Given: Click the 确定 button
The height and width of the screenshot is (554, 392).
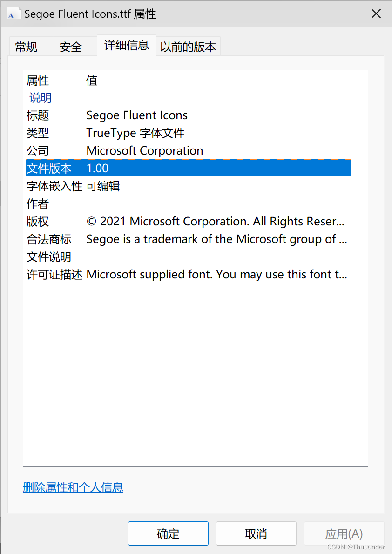Looking at the screenshot, I should [x=168, y=534].
